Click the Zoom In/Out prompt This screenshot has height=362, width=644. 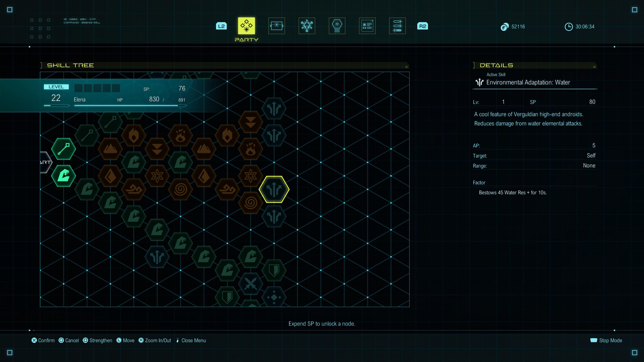pos(155,340)
